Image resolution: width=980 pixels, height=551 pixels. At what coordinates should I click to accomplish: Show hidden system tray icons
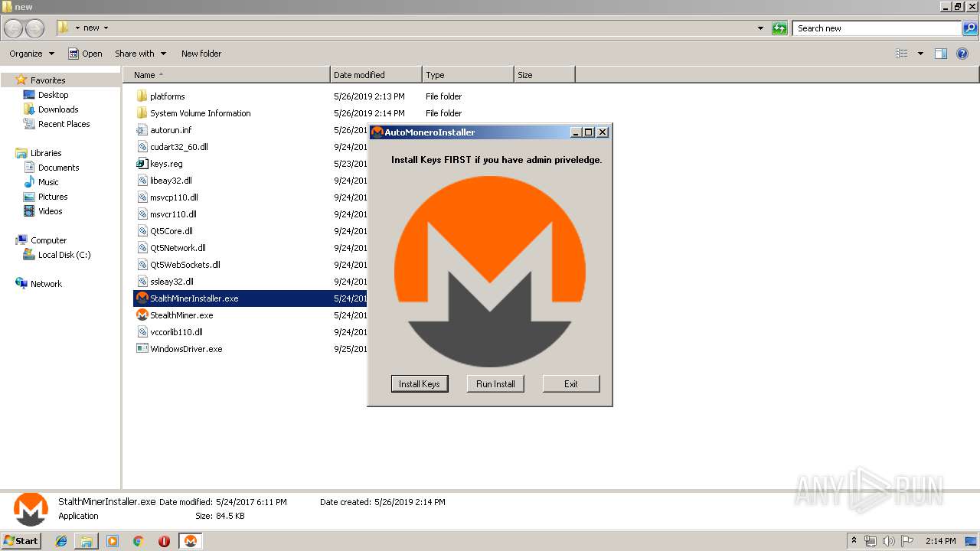pyautogui.click(x=854, y=540)
